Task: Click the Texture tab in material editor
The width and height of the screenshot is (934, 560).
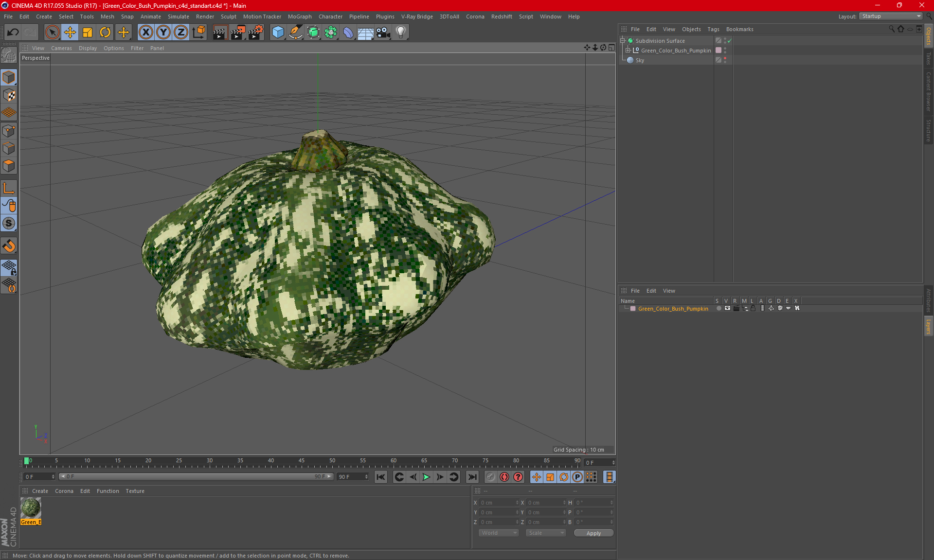Action: point(135,490)
